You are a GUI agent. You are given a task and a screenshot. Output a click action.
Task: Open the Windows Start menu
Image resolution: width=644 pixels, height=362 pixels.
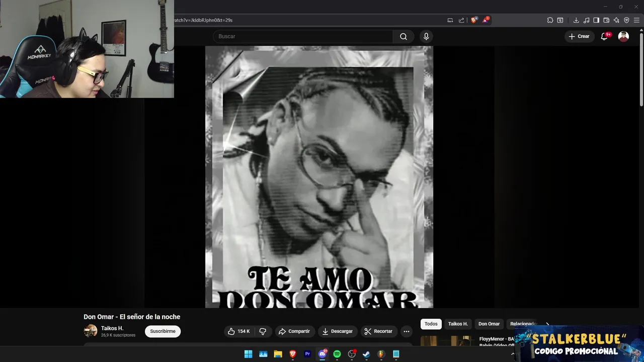click(249, 354)
